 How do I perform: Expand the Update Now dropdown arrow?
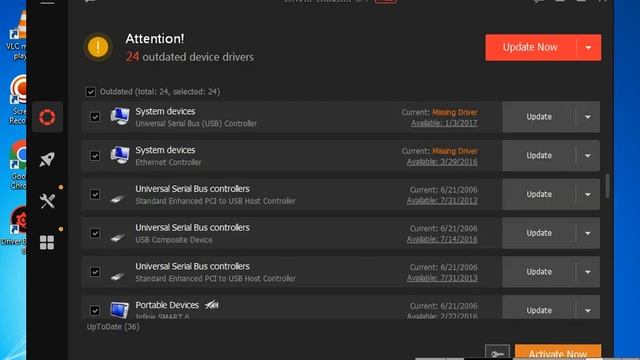pos(589,48)
